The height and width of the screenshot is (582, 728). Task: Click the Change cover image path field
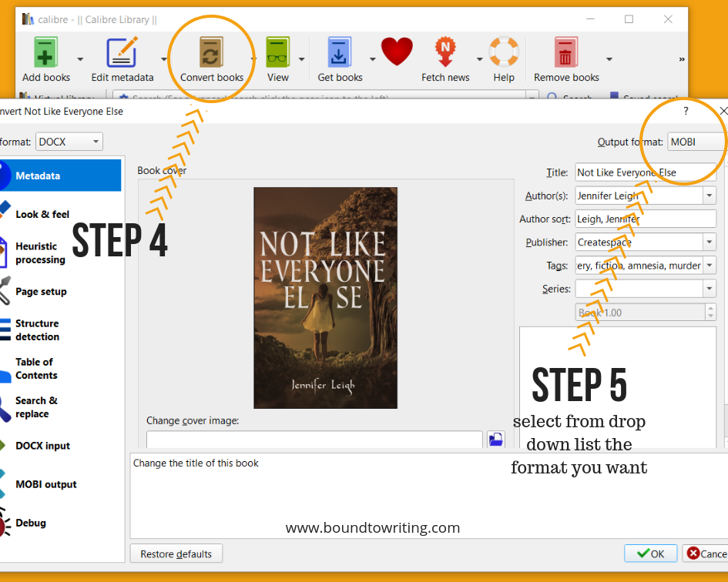coord(314,440)
